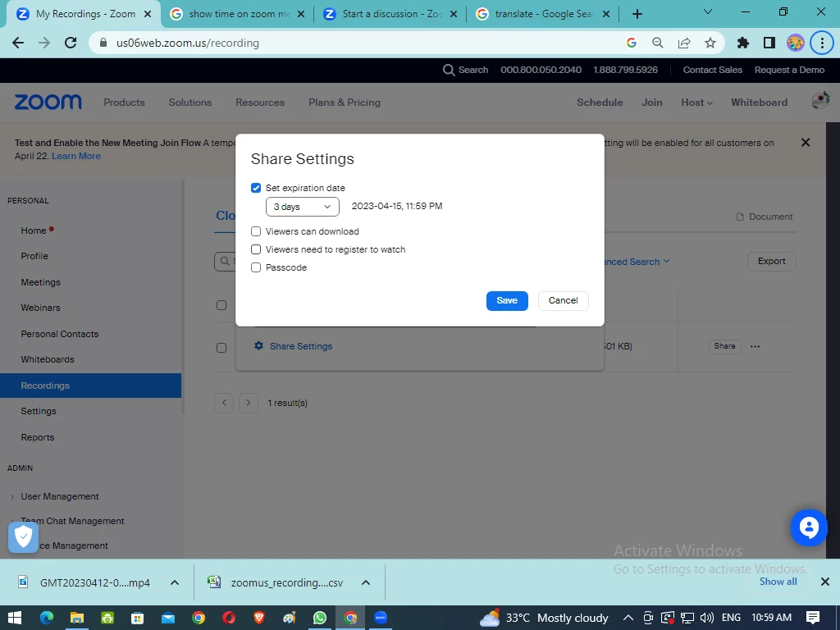The height and width of the screenshot is (630, 840).
Task: Tick the select-all recordings checkbox
Action: pos(221,305)
